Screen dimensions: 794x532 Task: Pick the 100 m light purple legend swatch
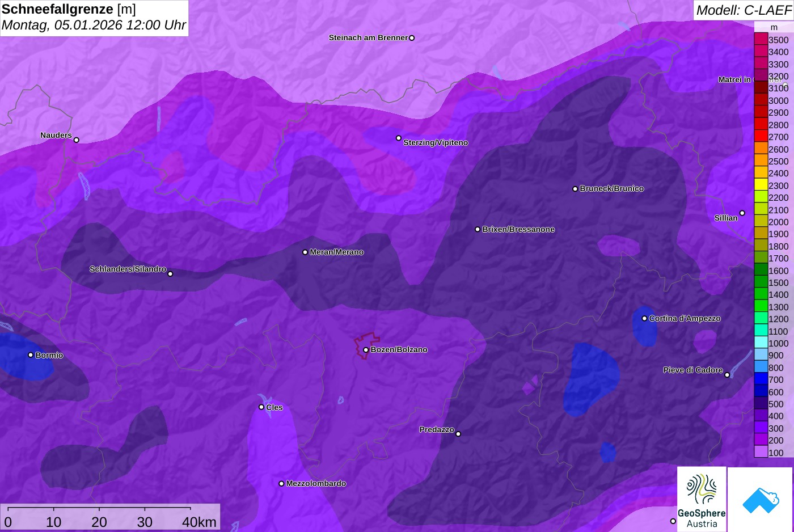(x=761, y=453)
